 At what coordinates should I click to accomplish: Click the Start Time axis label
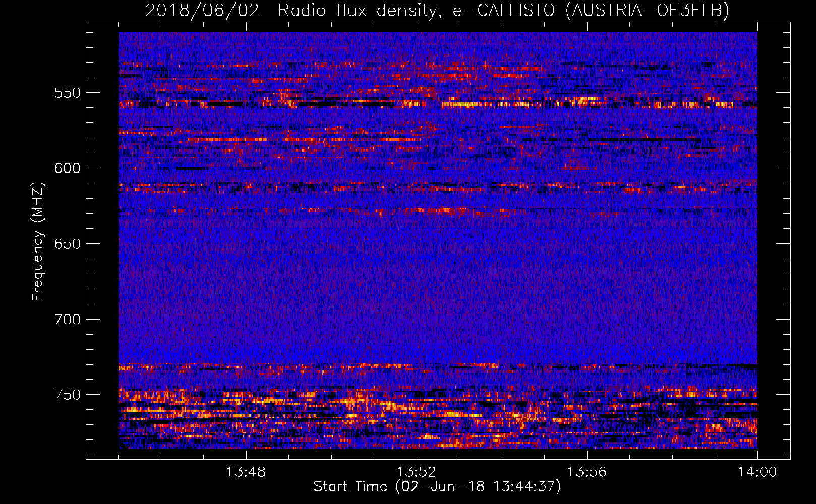tap(437, 487)
